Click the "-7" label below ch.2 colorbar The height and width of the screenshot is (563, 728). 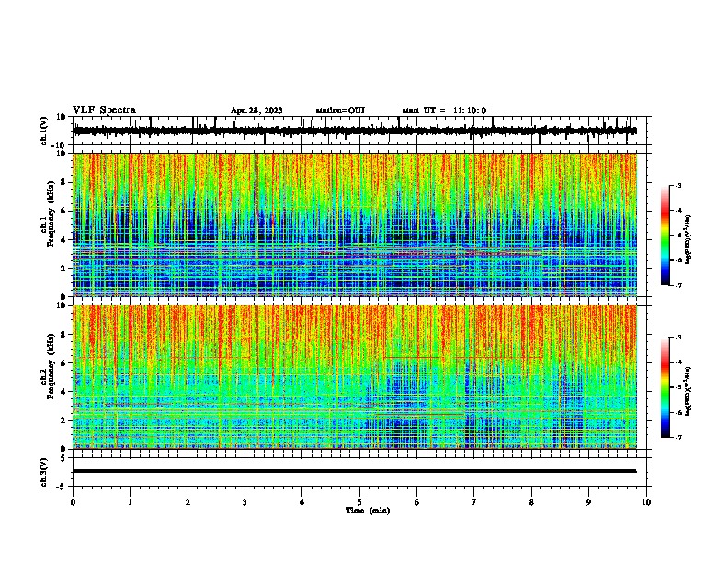point(678,437)
